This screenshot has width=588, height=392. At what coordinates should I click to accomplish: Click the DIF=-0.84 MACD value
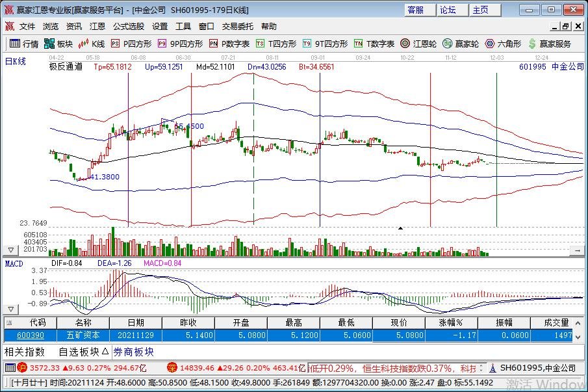point(67,263)
